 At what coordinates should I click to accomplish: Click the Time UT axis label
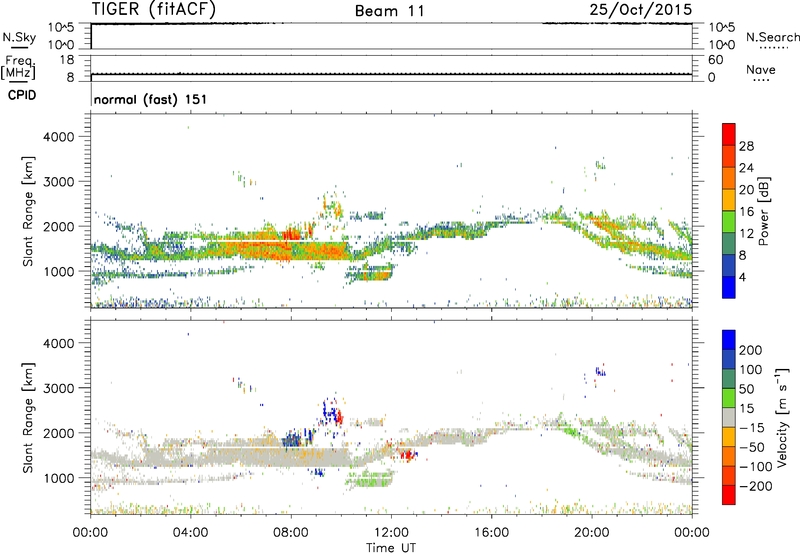pyautogui.click(x=391, y=548)
